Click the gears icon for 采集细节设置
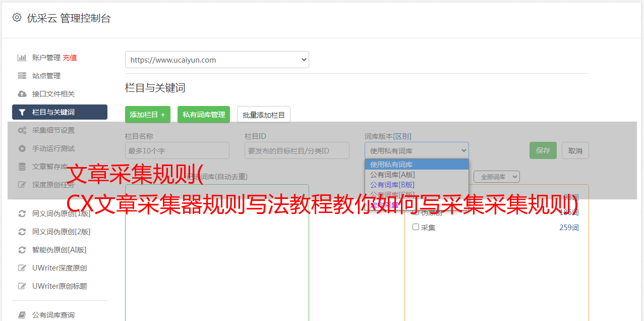 click(x=22, y=130)
